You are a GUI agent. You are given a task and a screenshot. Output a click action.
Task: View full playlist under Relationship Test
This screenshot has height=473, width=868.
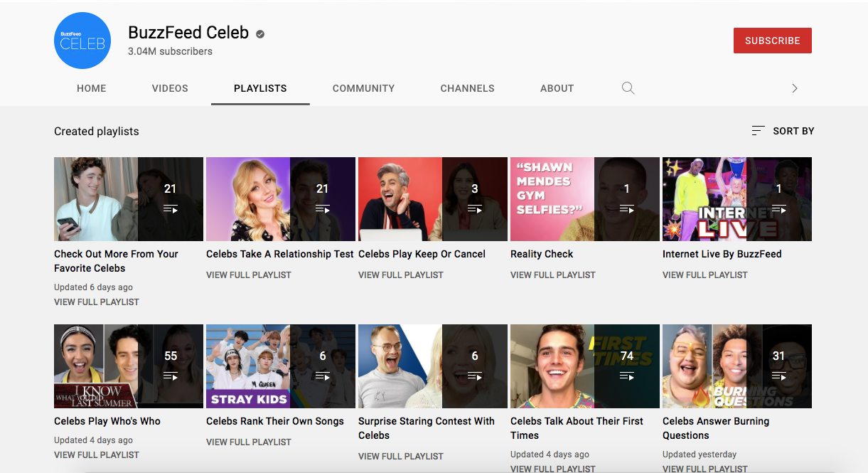tap(249, 275)
